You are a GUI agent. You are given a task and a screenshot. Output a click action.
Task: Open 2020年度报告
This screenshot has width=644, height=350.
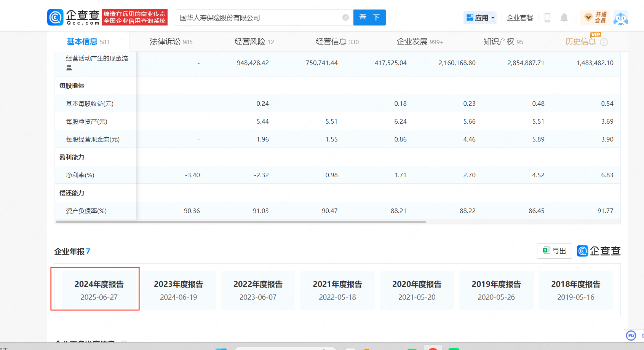tap(417, 290)
